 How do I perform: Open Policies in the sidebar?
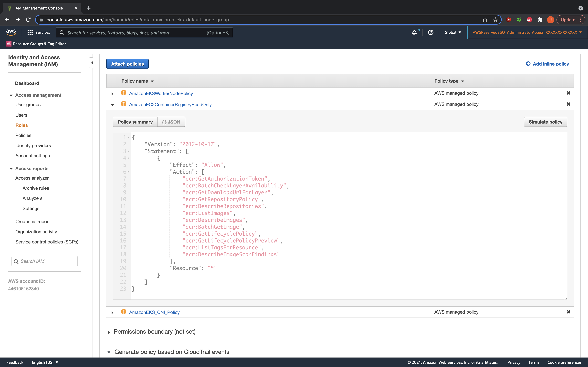pos(23,135)
